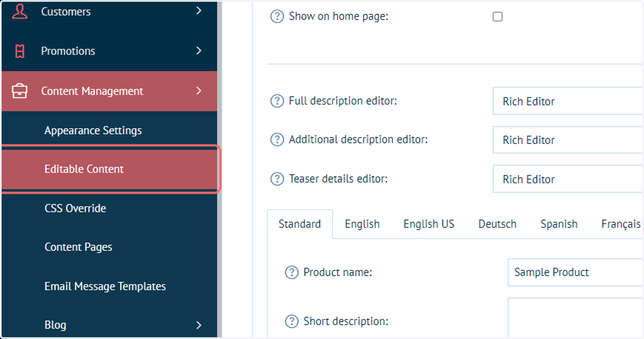Open Promotions sidebar section
This screenshot has height=339, width=644.
[109, 51]
